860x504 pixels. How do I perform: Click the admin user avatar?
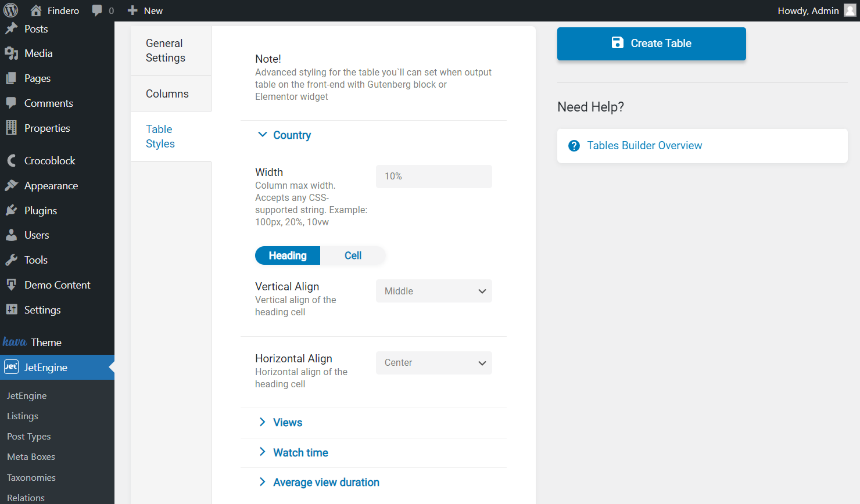pyautogui.click(x=850, y=10)
